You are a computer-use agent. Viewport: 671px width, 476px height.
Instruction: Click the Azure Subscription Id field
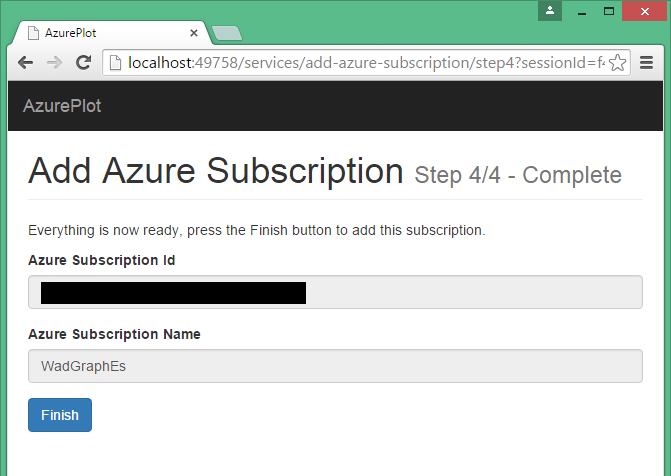coord(335,292)
